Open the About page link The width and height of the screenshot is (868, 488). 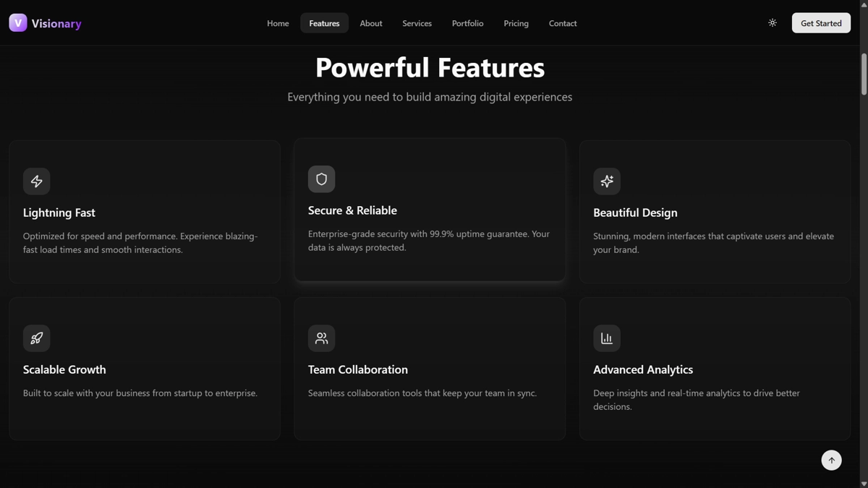(371, 23)
